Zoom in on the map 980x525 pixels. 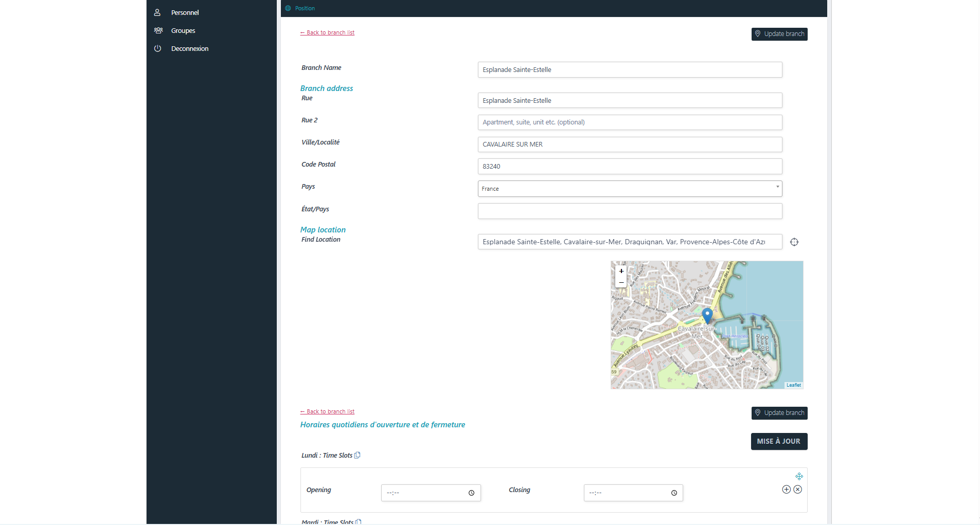621,270
